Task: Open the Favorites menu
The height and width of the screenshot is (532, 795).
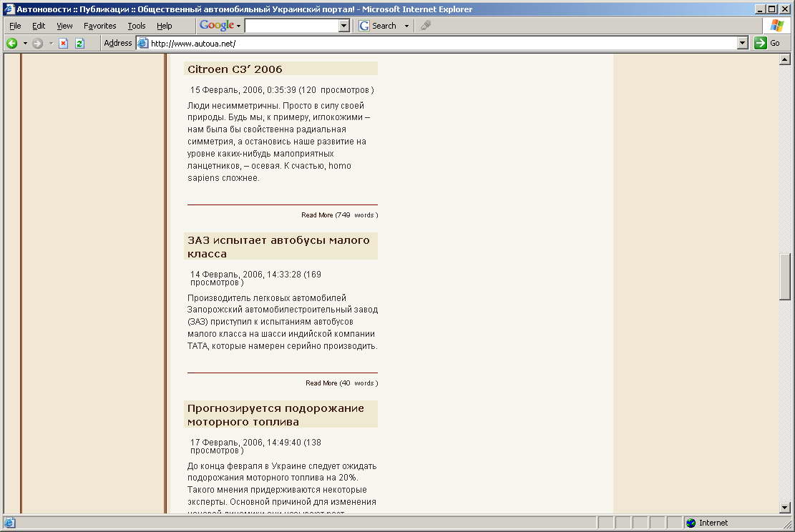Action: (x=99, y=26)
